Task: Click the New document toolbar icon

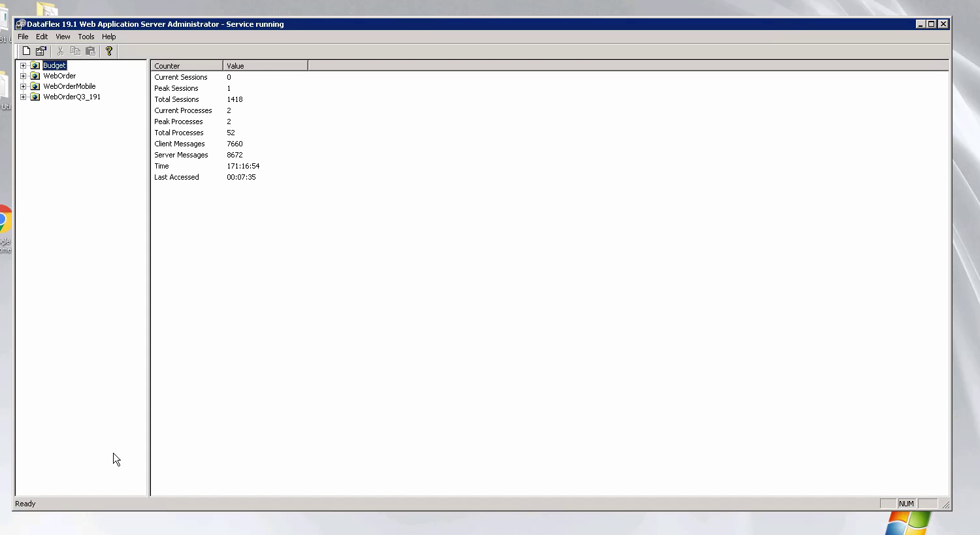Action: [x=26, y=51]
